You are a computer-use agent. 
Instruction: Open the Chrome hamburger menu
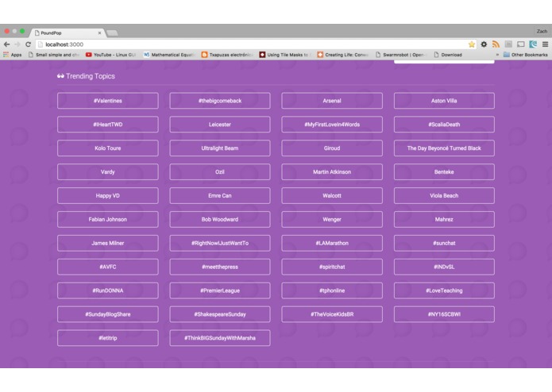(545, 44)
